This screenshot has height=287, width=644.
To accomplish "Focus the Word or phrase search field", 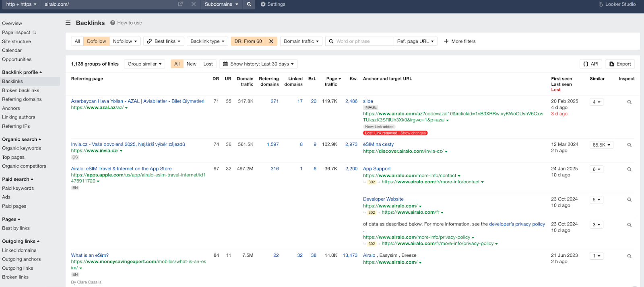I will click(359, 41).
